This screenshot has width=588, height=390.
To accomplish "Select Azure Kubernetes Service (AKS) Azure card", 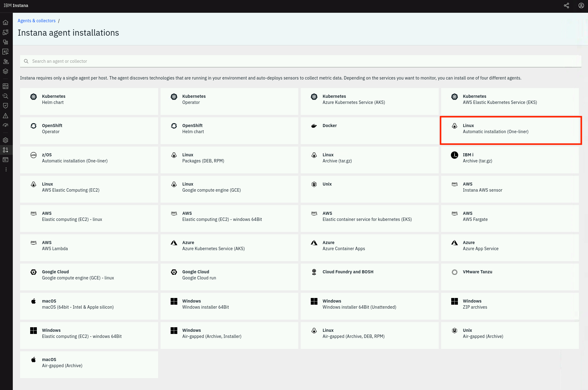I will 229,248.
